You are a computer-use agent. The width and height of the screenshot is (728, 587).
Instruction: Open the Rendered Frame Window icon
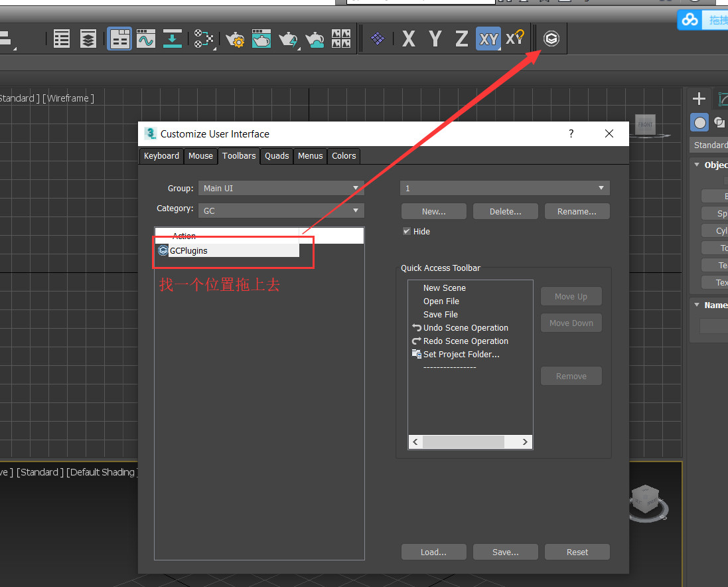(261, 39)
